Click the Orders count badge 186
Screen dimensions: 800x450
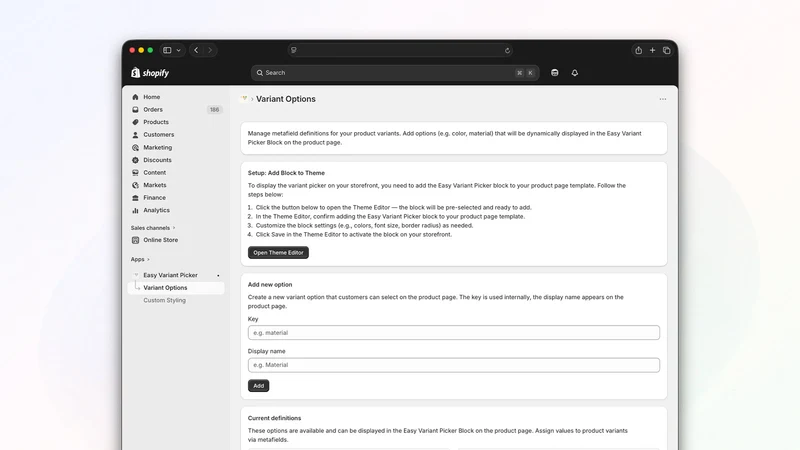tap(214, 110)
